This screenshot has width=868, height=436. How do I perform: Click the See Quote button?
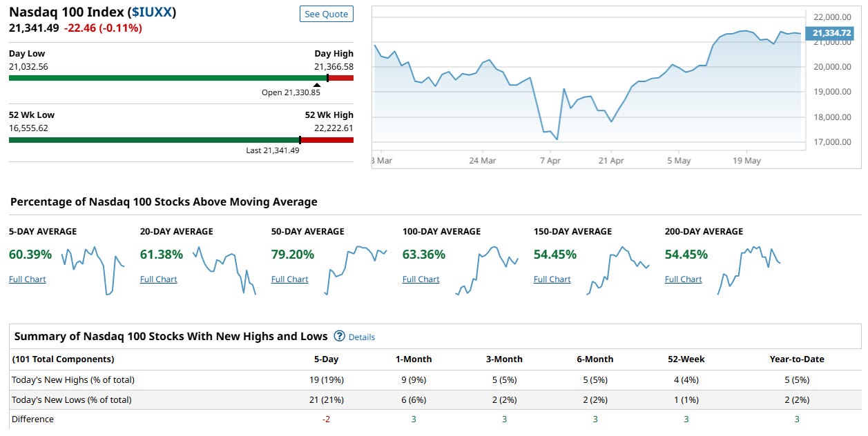[x=327, y=14]
